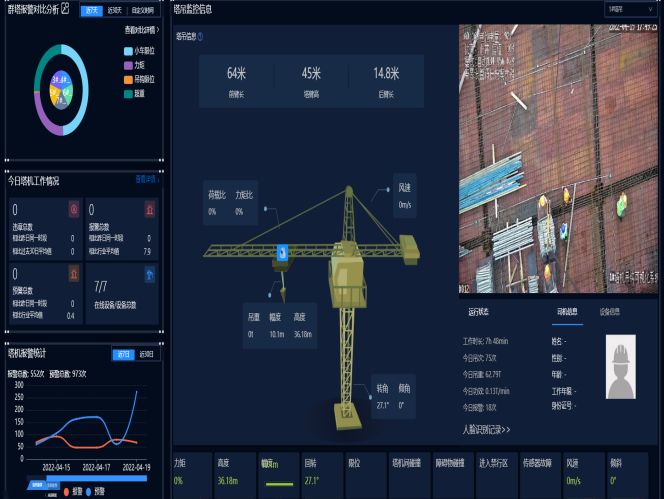Switch to the 近30天 tab in alarm comparison
The height and width of the screenshot is (499, 664).
114,10
